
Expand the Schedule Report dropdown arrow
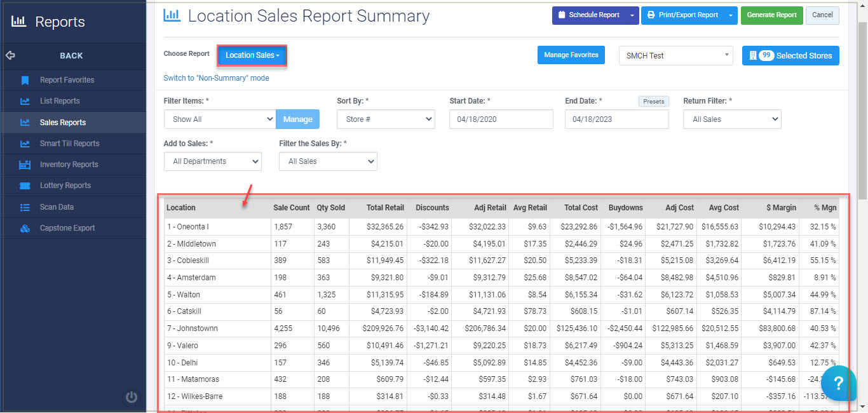pos(632,15)
